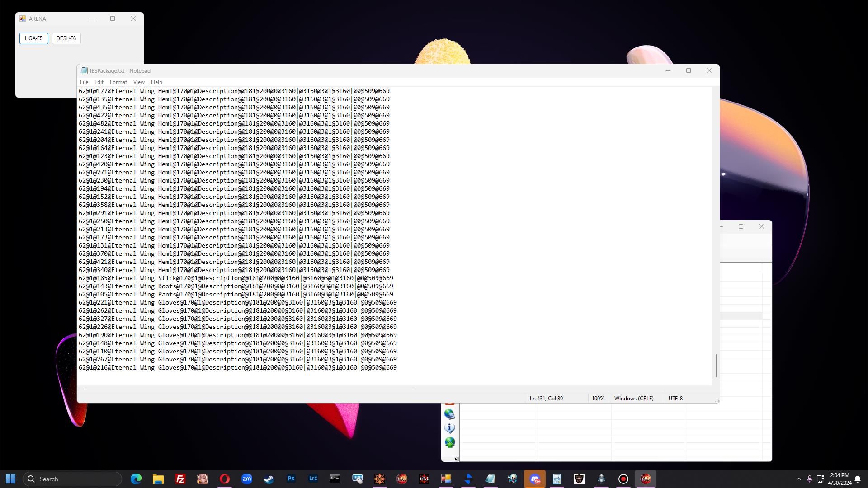The image size is (868, 488).
Task: Click line starting 62@1@177@Eternal Wing Heml
Action: 234,91
